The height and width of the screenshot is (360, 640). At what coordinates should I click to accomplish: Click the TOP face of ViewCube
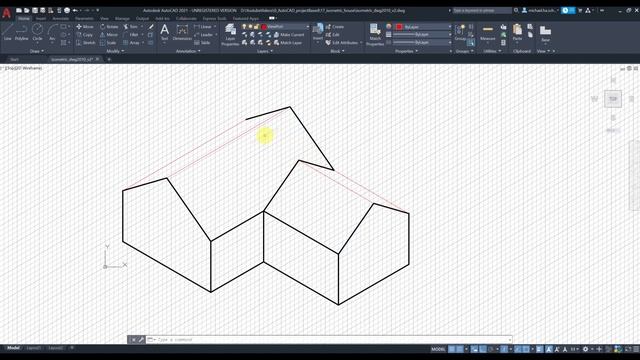(613, 99)
